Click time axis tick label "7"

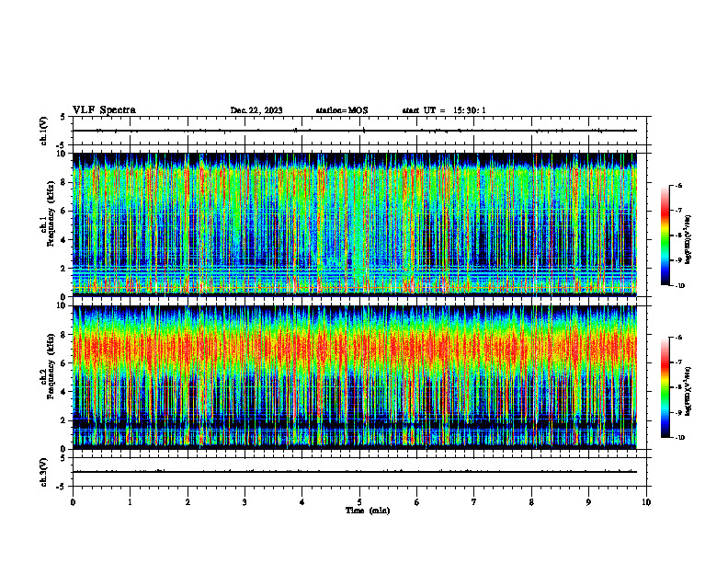[x=474, y=502]
